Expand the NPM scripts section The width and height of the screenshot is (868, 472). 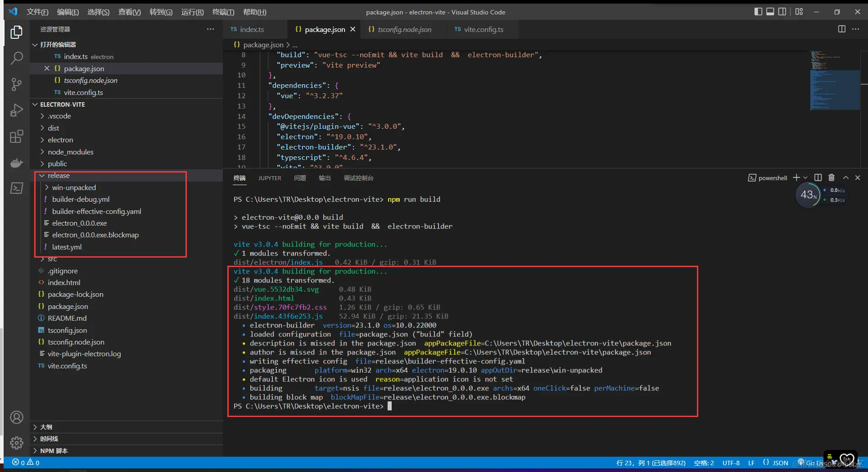[35, 451]
